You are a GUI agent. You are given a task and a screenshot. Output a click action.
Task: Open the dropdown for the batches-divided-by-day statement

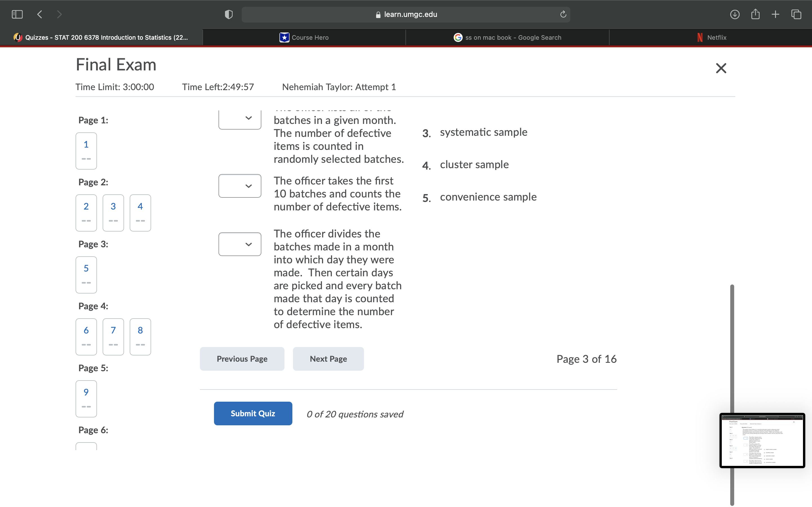(240, 244)
